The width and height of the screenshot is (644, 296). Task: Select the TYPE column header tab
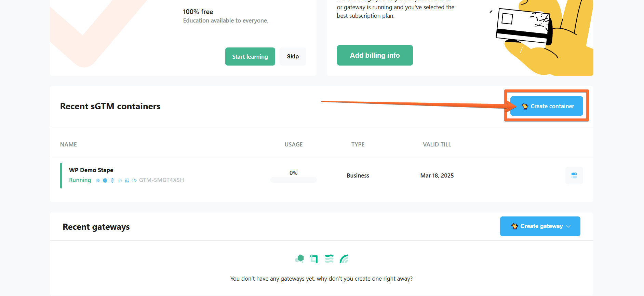click(x=358, y=144)
